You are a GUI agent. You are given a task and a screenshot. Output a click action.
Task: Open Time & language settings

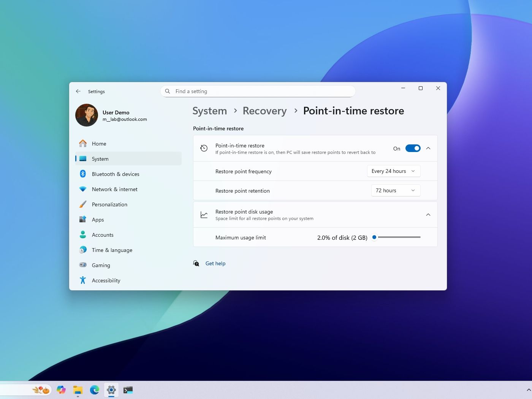click(x=128, y=250)
